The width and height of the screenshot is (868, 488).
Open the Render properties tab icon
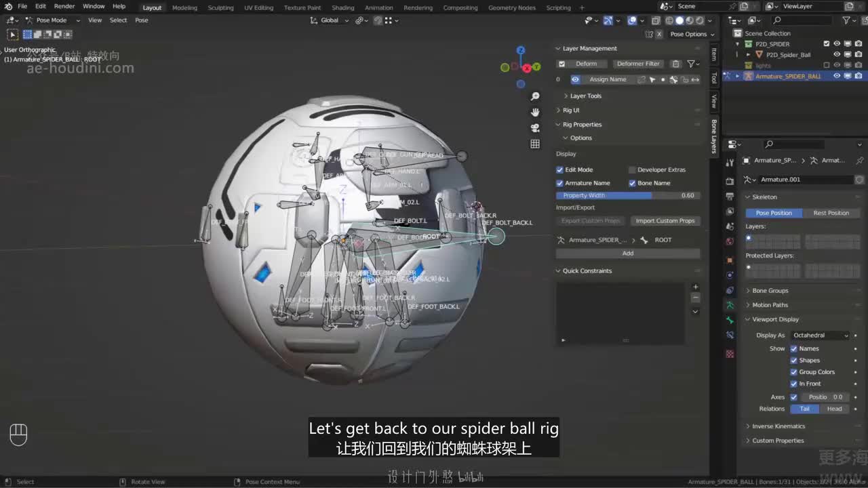(x=730, y=181)
